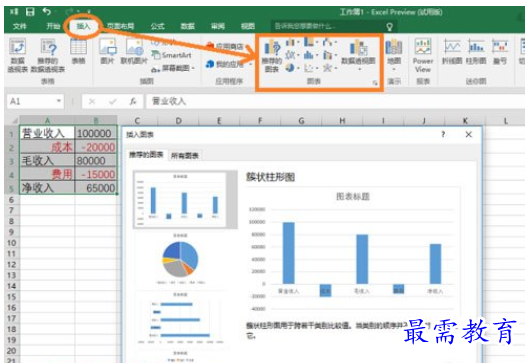Switch to the Review (审阅) tab

tap(218, 26)
